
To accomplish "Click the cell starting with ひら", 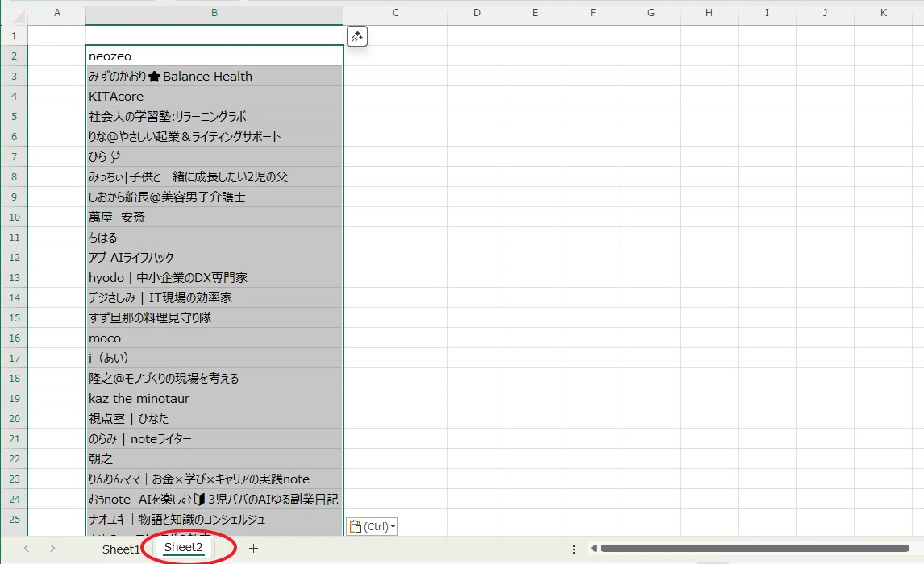I will [214, 156].
